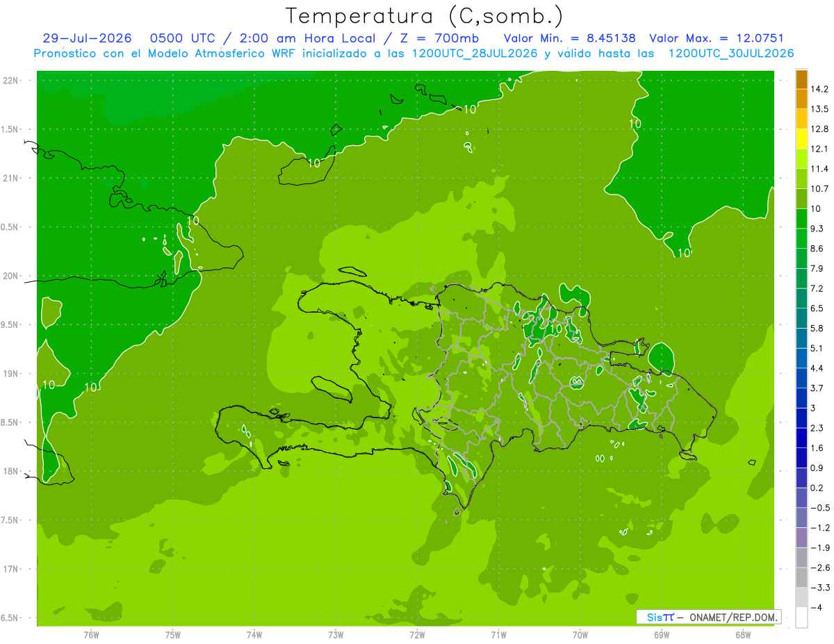
Task: Click the '21N' latitude axis label
Action: coord(11,179)
